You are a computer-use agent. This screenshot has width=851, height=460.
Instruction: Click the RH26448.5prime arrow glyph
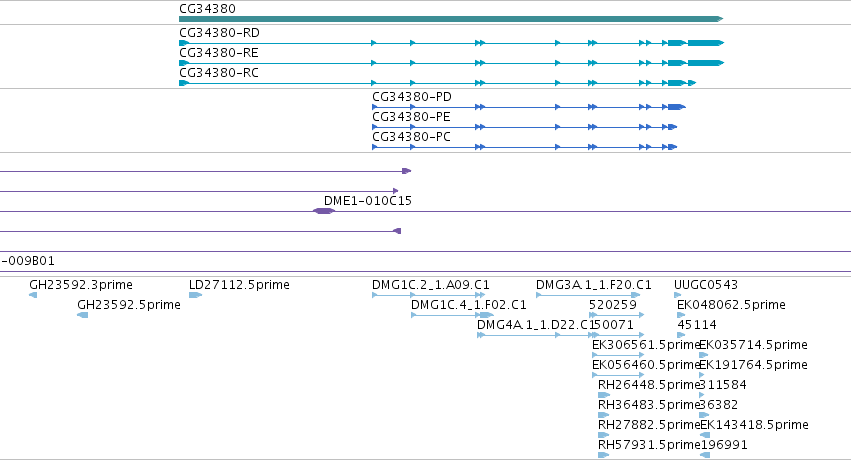click(604, 395)
